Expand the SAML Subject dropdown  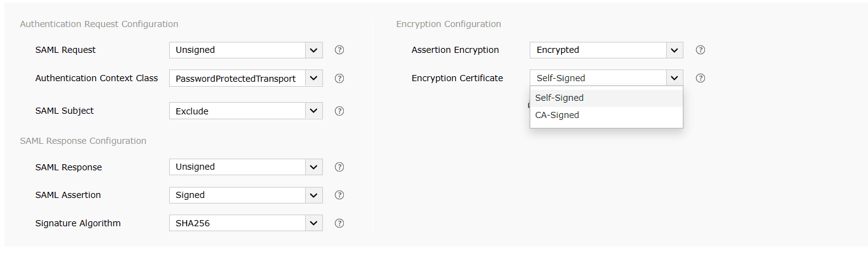tap(246, 111)
